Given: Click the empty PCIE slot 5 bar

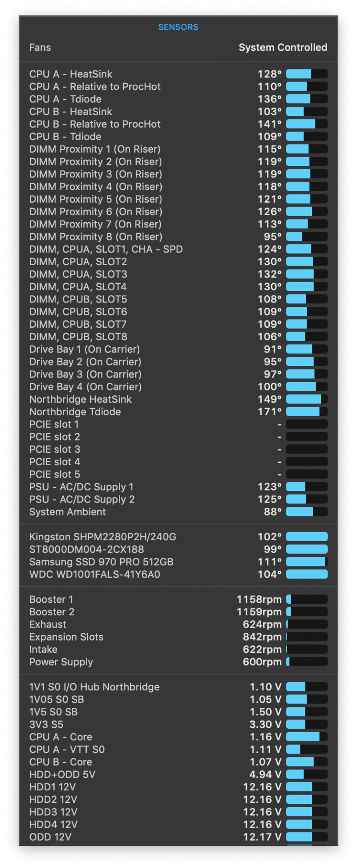Looking at the screenshot, I should pos(307,474).
